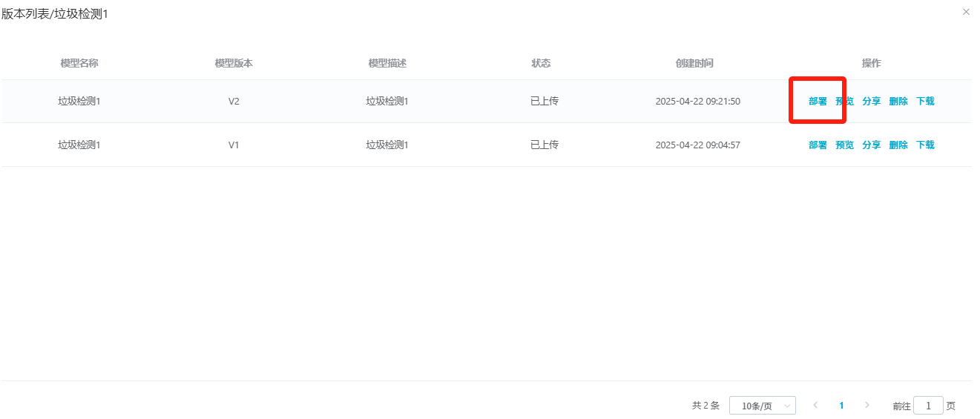Viewport: 980px width, 419px height.
Task: Click the 创建时间 column header
Action: pyautogui.click(x=694, y=64)
